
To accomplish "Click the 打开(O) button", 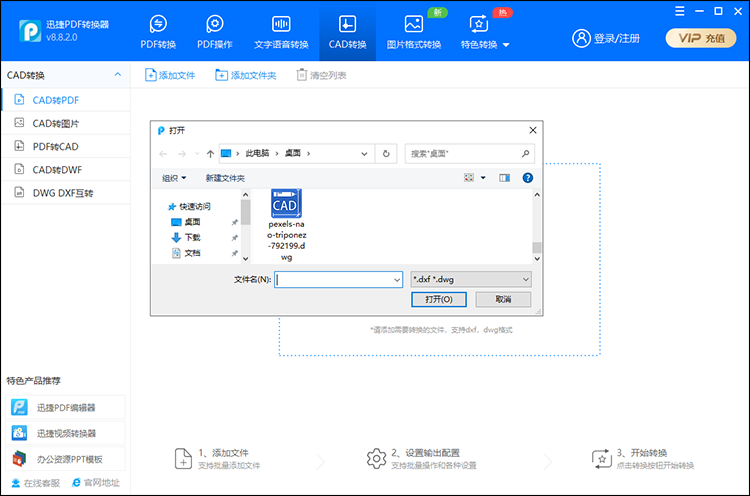I will coord(439,299).
